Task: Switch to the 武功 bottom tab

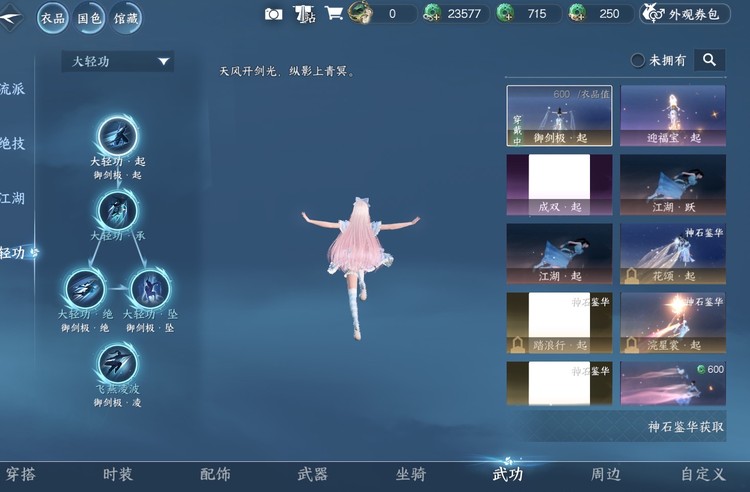Action: [x=508, y=474]
